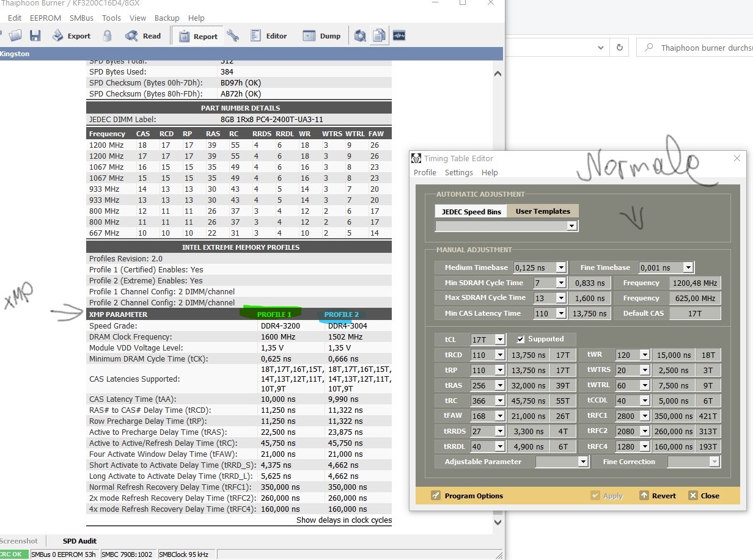Click the magnifier database search icon
The height and width of the screenshot is (560, 753).
tap(361, 36)
